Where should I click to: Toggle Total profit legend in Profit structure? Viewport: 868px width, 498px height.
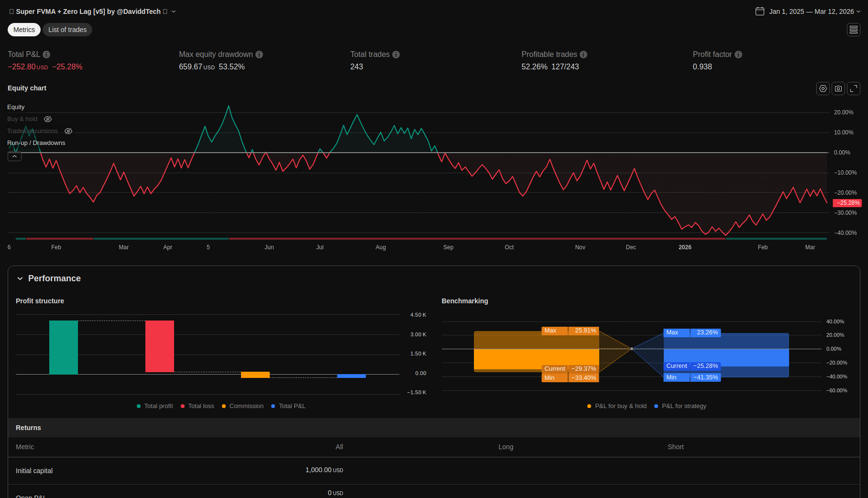(x=154, y=406)
